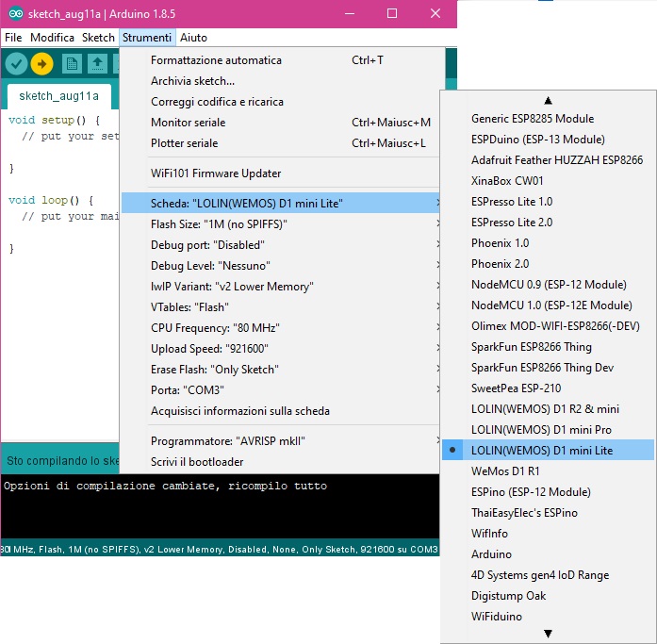Select Olimex MOD-WIFI-ESP8266(-DEV) board

[548, 326]
